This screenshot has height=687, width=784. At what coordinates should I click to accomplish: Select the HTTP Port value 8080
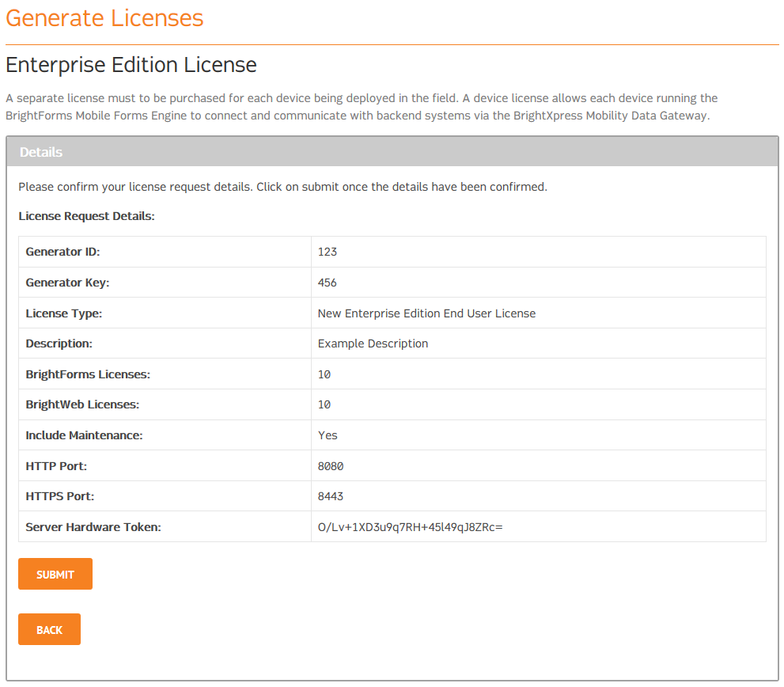pyautogui.click(x=331, y=466)
